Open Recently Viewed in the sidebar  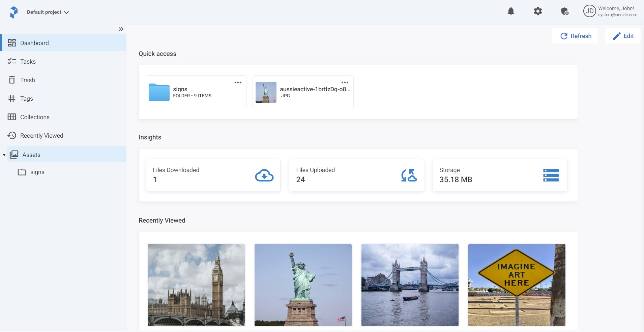41,135
